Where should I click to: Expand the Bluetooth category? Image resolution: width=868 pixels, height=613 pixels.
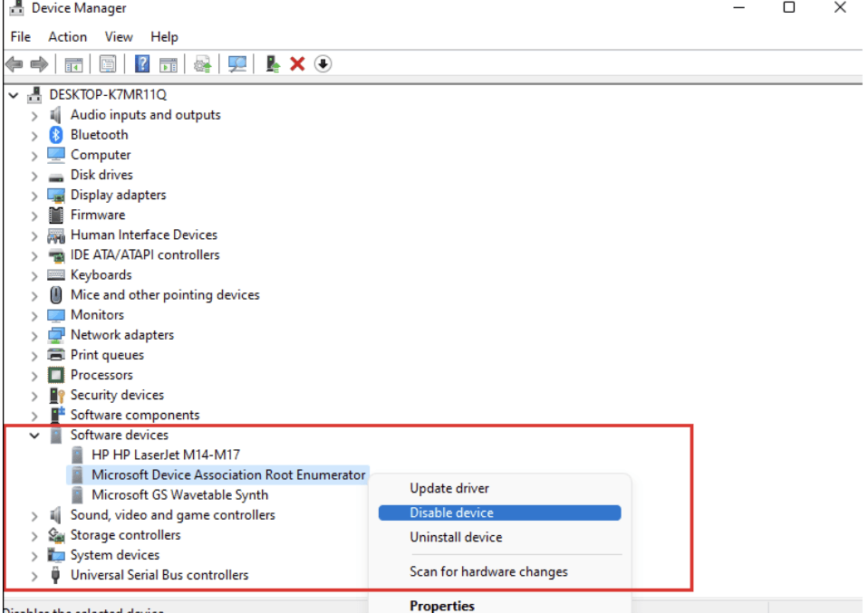[34, 136]
